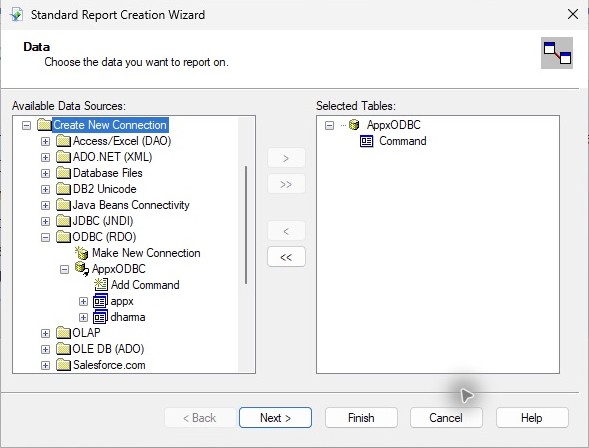Expand the Database Files node
This screenshot has height=448, width=589.
pos(45,173)
